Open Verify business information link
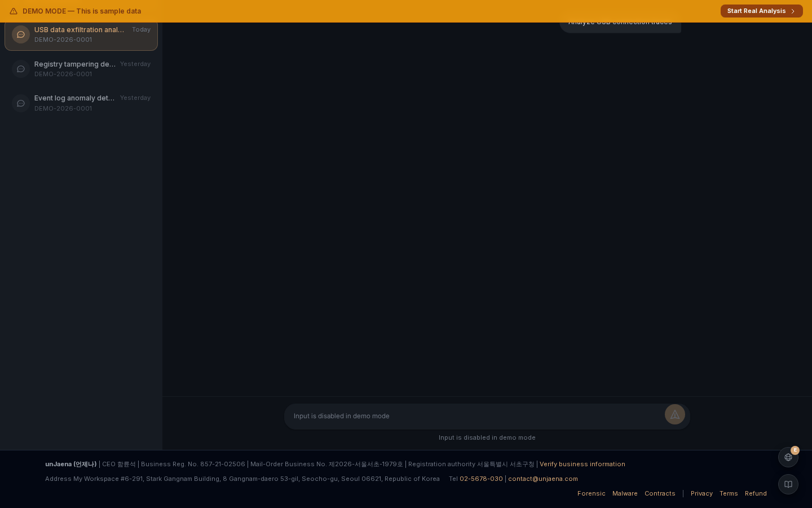Image resolution: width=812 pixels, height=508 pixels. click(x=582, y=464)
